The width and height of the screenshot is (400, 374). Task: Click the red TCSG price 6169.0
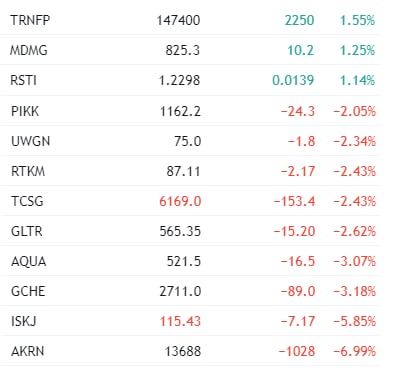click(180, 201)
